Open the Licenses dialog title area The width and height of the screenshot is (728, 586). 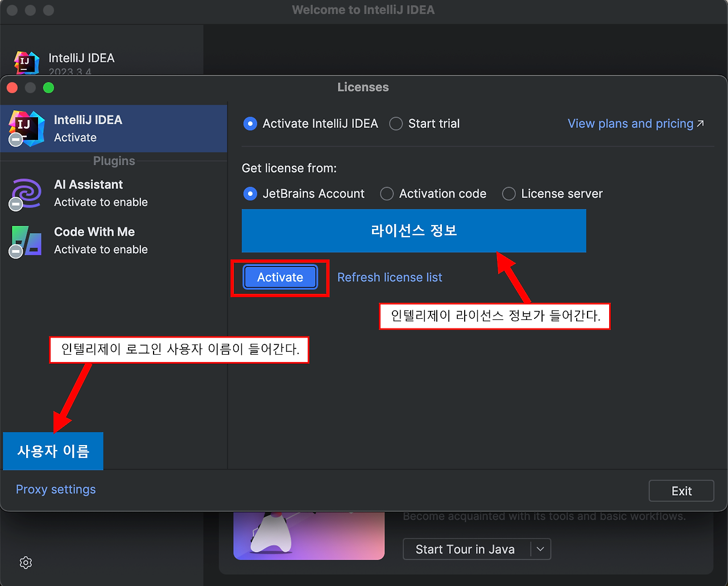coord(362,87)
